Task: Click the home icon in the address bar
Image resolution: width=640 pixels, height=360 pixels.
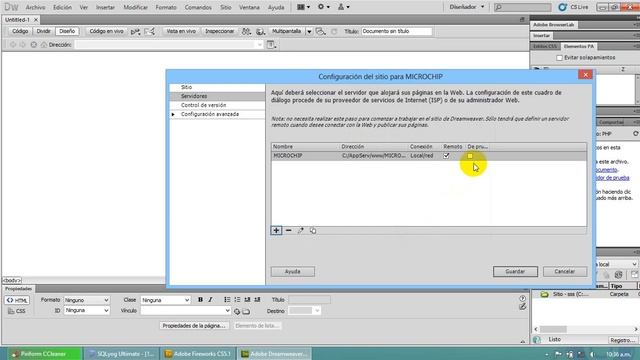Action: pos(44,44)
